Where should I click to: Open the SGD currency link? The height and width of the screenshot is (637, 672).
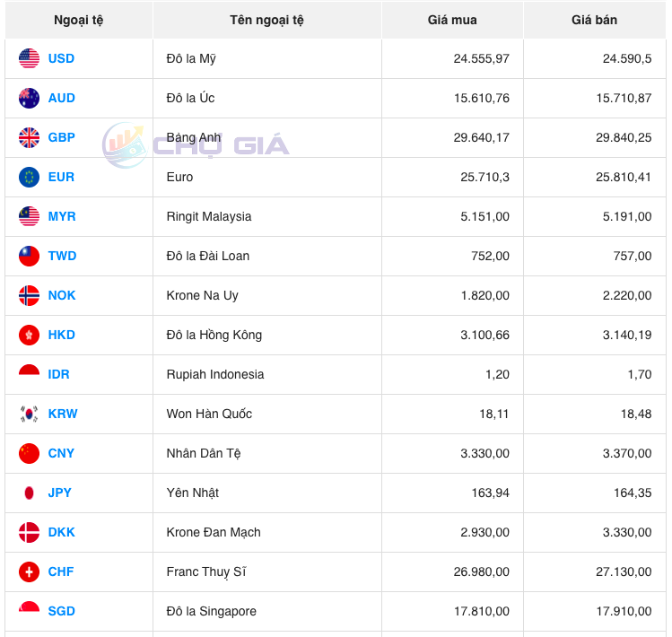(x=61, y=611)
